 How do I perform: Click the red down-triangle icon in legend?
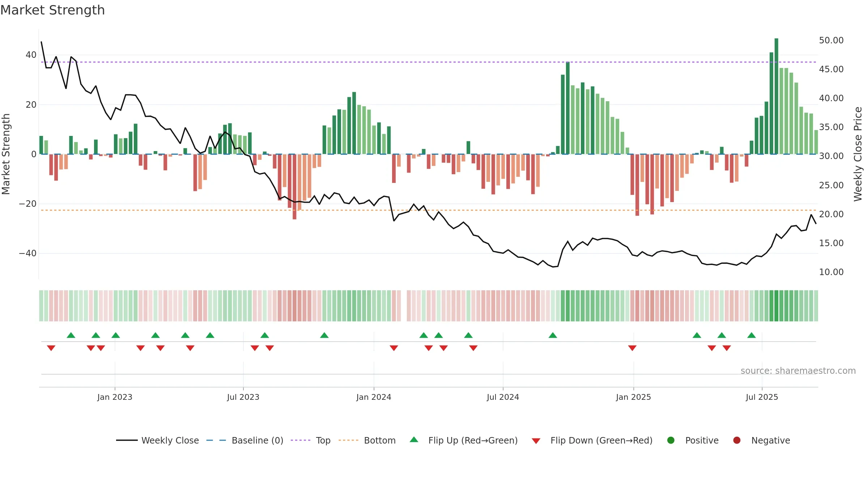pos(536,441)
